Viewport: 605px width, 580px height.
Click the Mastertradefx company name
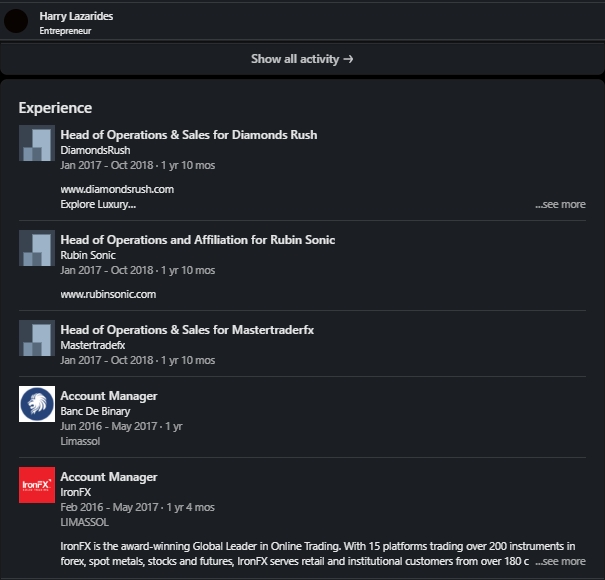pyautogui.click(x=93, y=345)
